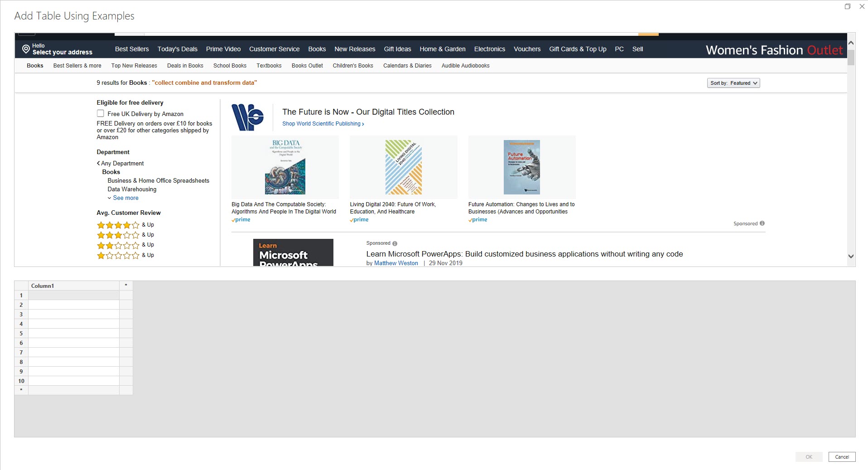The height and width of the screenshot is (470, 868).
Task: Go back to Any Department chevron
Action: (x=98, y=163)
